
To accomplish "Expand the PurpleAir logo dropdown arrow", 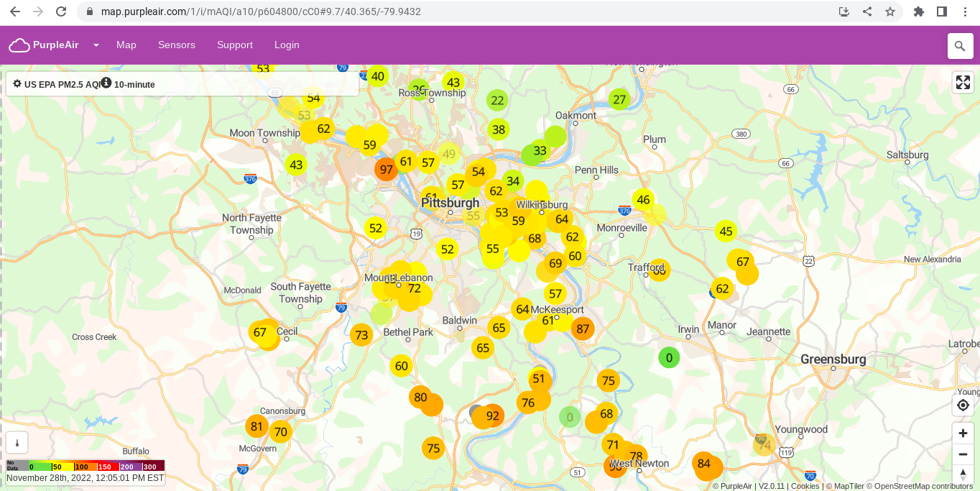I will click(x=96, y=45).
